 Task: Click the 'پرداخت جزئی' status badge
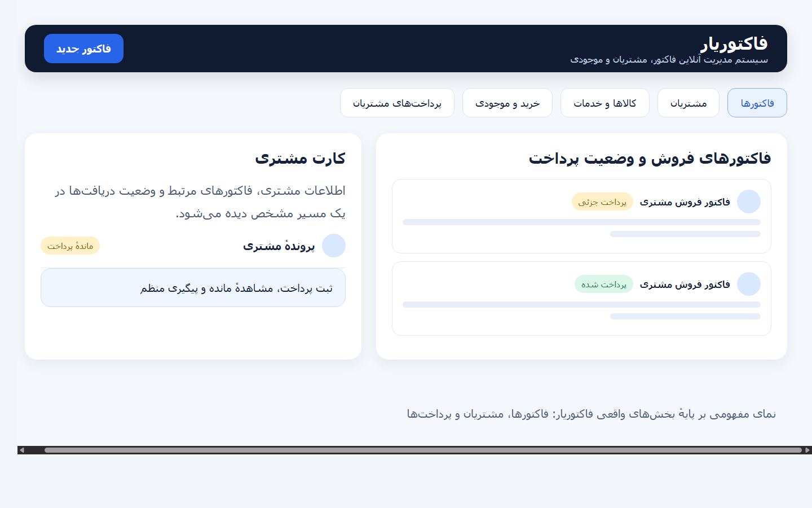[x=602, y=202]
